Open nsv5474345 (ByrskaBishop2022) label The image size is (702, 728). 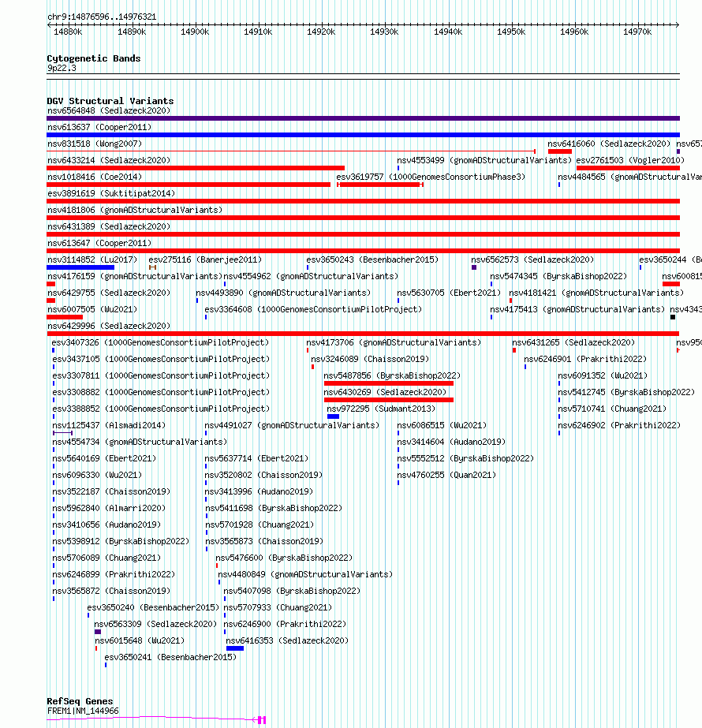click(x=558, y=276)
